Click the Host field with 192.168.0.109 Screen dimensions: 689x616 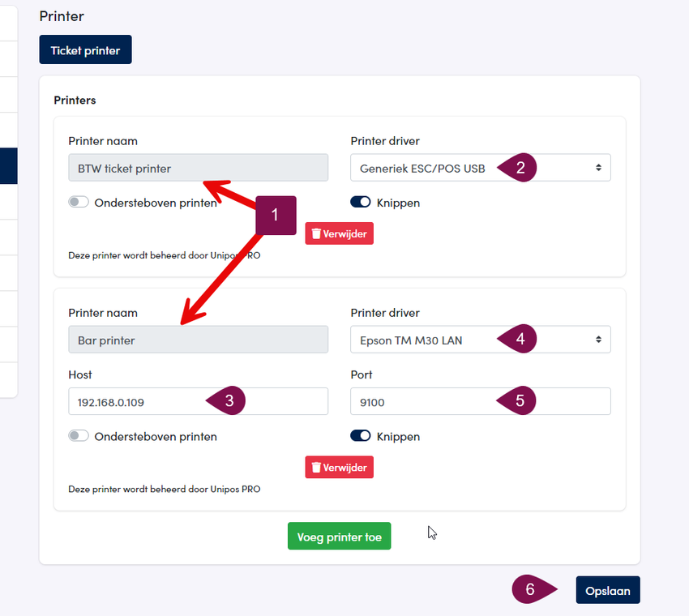(198, 401)
